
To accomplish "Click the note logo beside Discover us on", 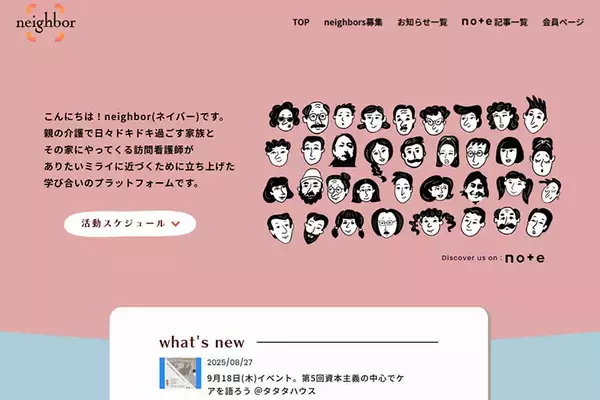I will [x=525, y=258].
